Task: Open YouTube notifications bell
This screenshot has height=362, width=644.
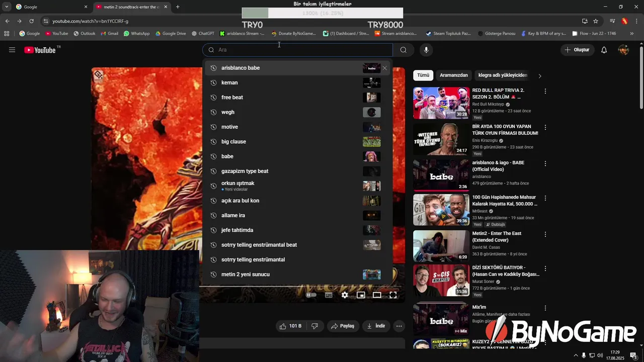Action: click(x=604, y=50)
